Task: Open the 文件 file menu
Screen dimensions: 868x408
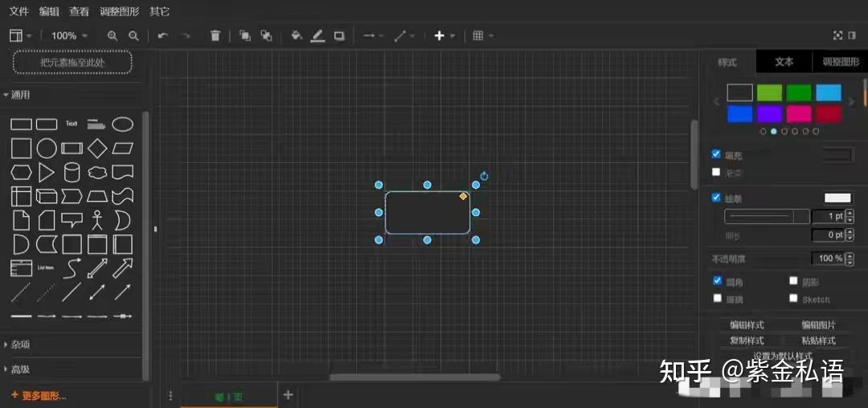Action: tap(18, 11)
